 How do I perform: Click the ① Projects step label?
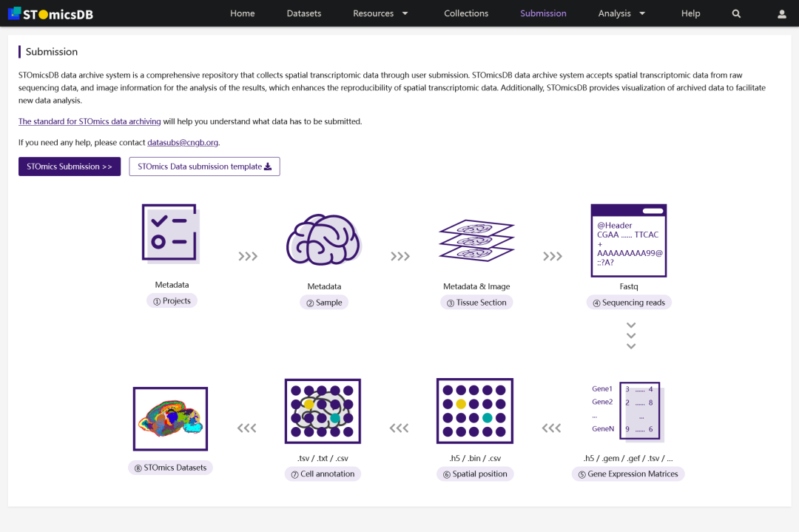172,301
